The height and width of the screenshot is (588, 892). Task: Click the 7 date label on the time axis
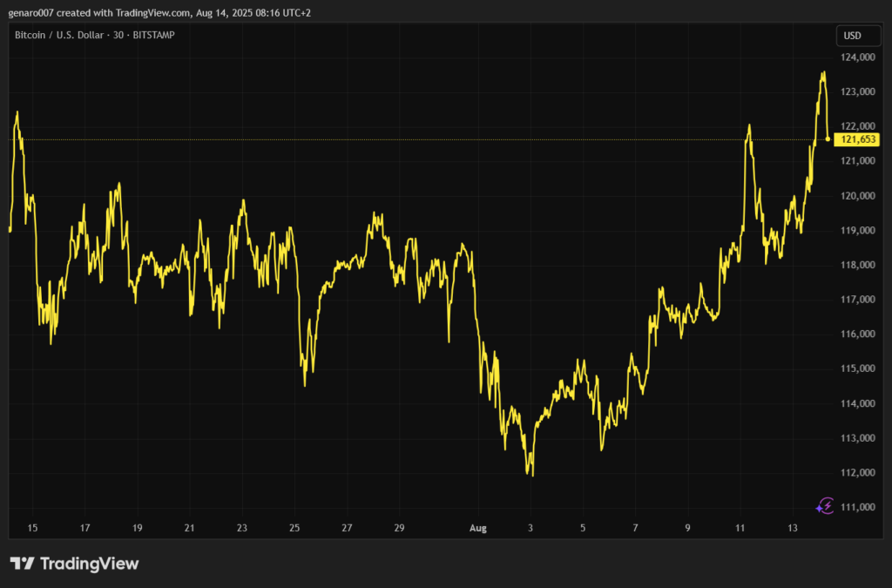click(x=636, y=528)
